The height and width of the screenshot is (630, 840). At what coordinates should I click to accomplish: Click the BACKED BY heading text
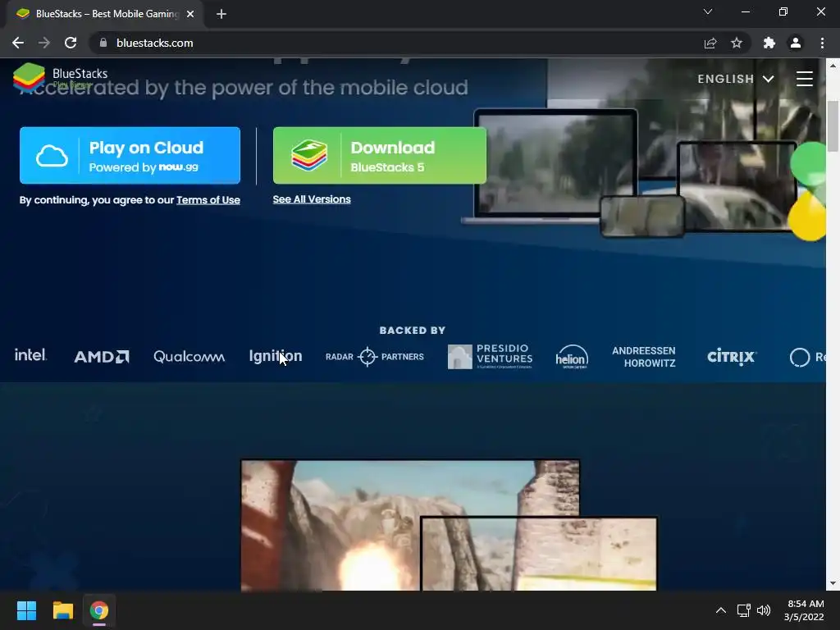[x=413, y=331]
